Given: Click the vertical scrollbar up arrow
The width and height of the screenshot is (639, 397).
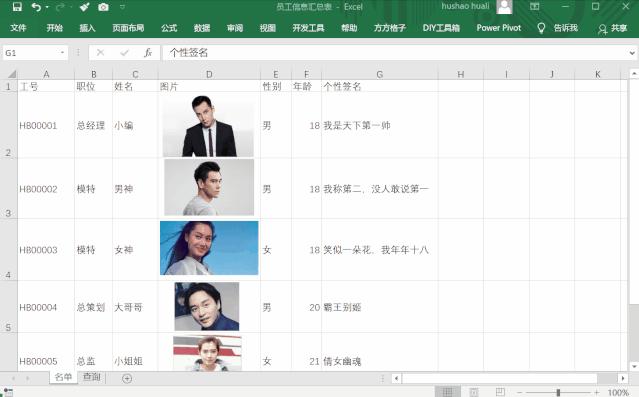Looking at the screenshot, I should click(634, 74).
